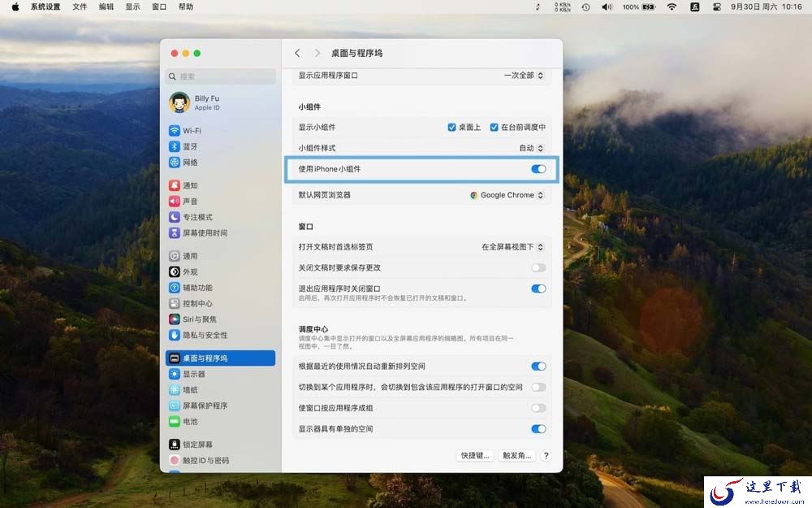Open the 系统设置 menu

click(x=45, y=7)
